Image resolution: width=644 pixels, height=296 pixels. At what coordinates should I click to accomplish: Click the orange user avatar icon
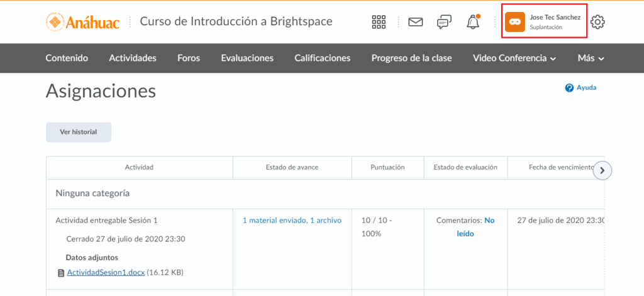(515, 22)
